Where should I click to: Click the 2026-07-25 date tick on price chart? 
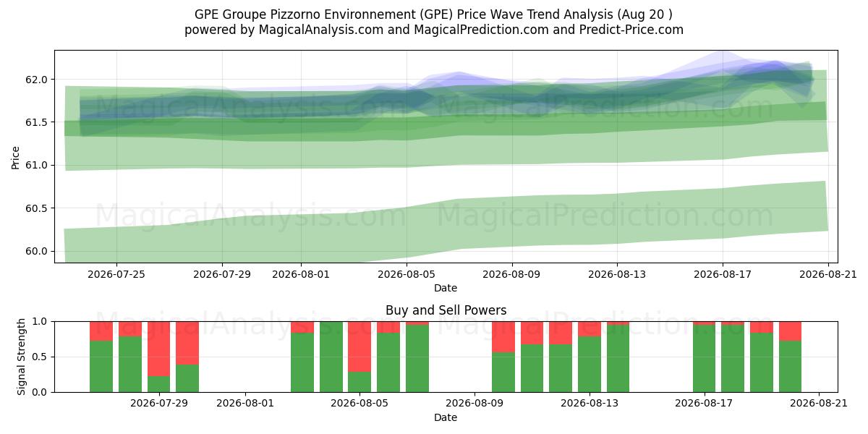pyautogui.click(x=117, y=274)
